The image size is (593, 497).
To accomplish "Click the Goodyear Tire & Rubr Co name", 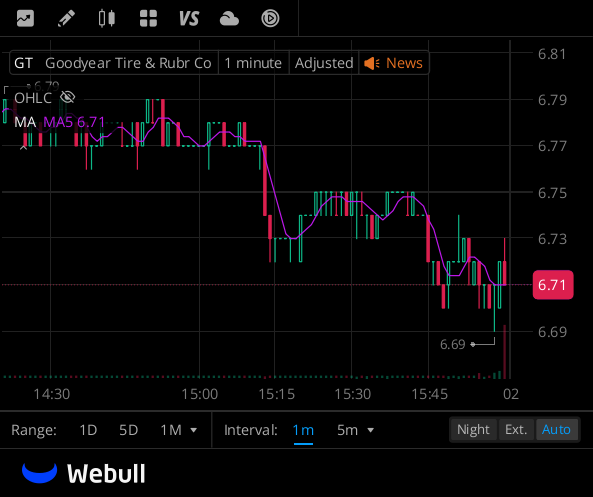I will point(128,63).
